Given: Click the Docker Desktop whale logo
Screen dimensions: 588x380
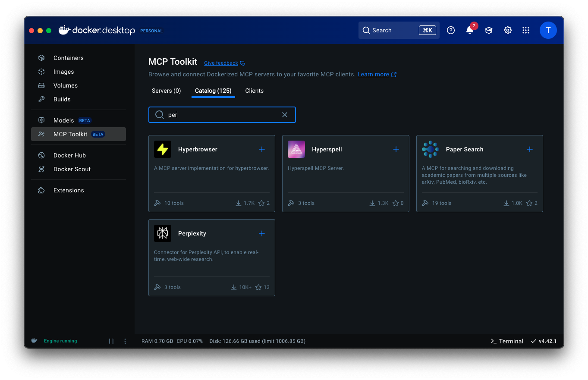Looking at the screenshot, I should (x=64, y=30).
